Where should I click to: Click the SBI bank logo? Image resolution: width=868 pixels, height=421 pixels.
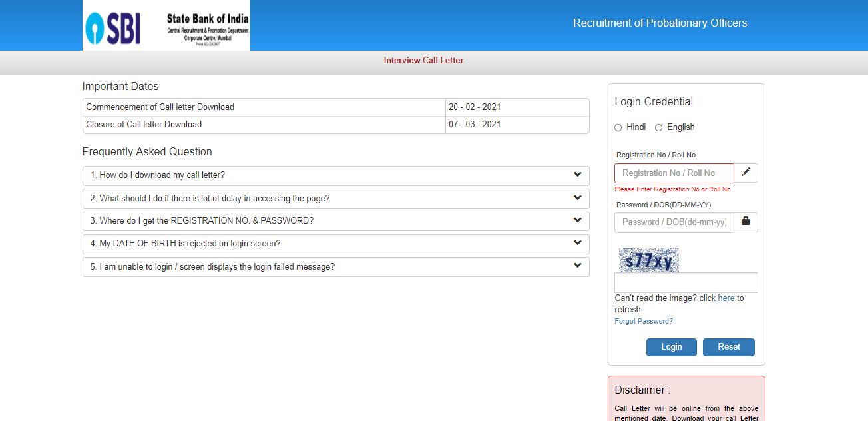tap(110, 25)
